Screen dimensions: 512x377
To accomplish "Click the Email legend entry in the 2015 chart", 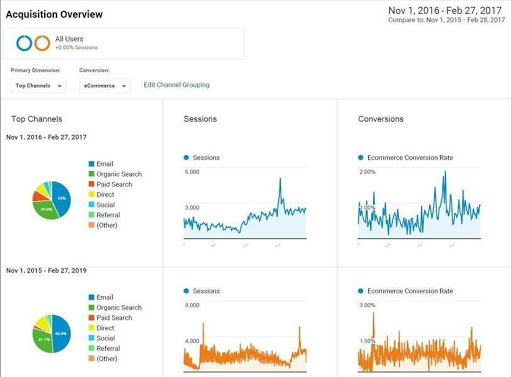I will [x=101, y=297].
